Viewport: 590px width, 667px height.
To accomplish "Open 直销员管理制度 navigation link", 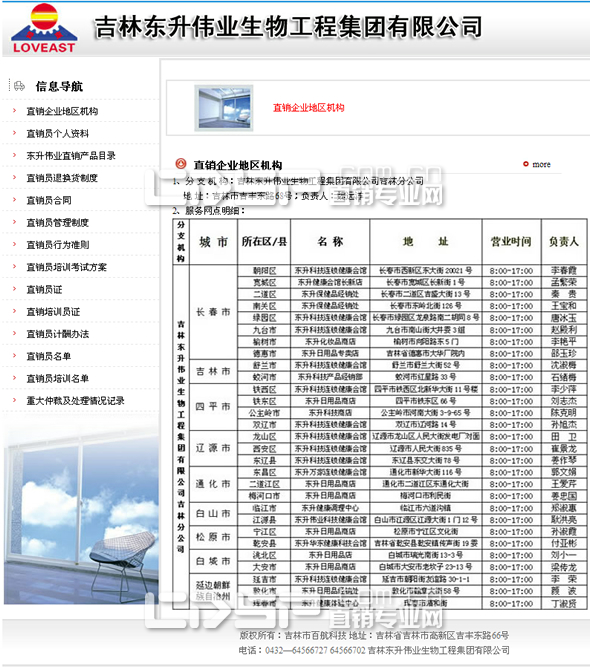I will 57,222.
